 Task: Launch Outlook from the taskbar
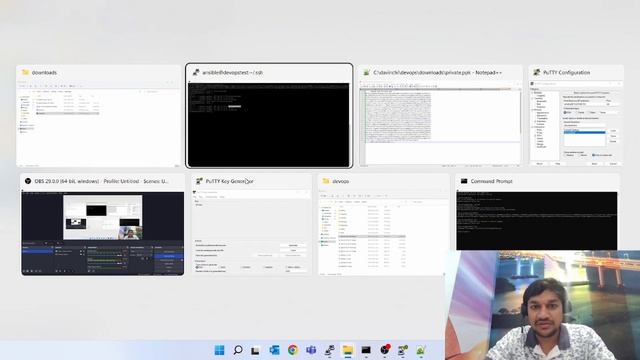[274, 350]
